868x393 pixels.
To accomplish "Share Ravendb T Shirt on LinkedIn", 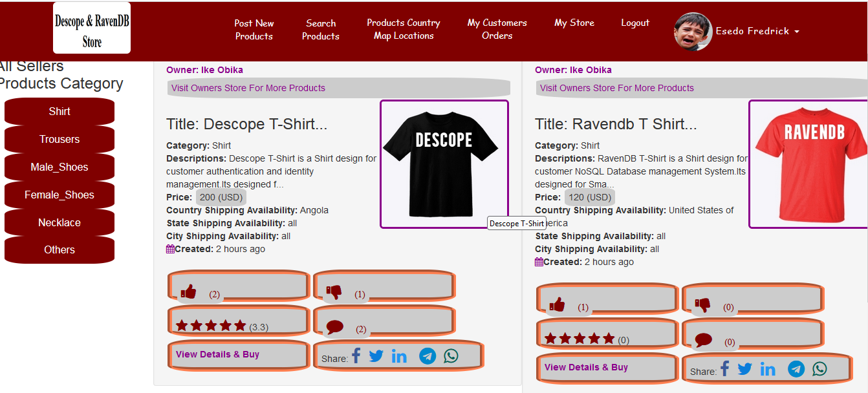I will (x=768, y=369).
